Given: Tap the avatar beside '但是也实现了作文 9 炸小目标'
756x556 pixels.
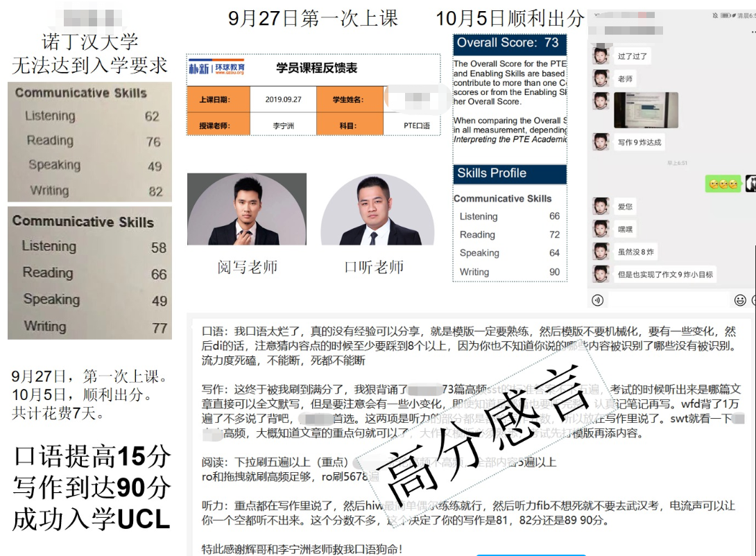Looking at the screenshot, I should [600, 274].
